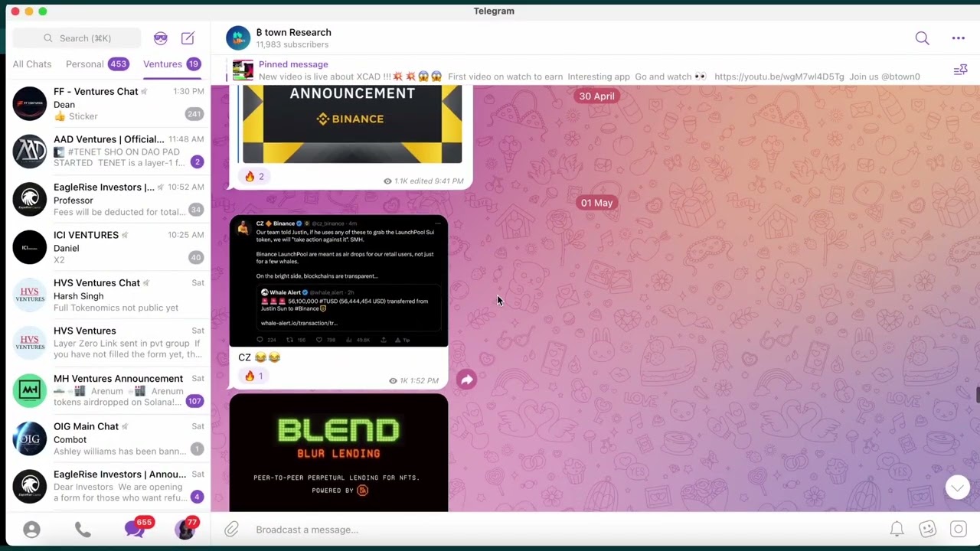The height and width of the screenshot is (551, 980).
Task: Open the compose new message icon
Action: click(188, 37)
